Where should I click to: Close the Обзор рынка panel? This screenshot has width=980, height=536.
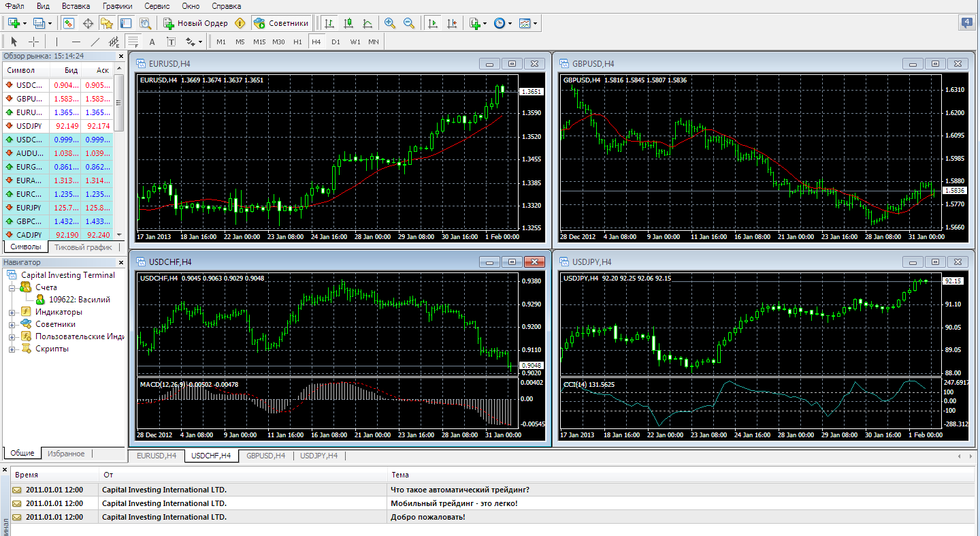pos(121,56)
